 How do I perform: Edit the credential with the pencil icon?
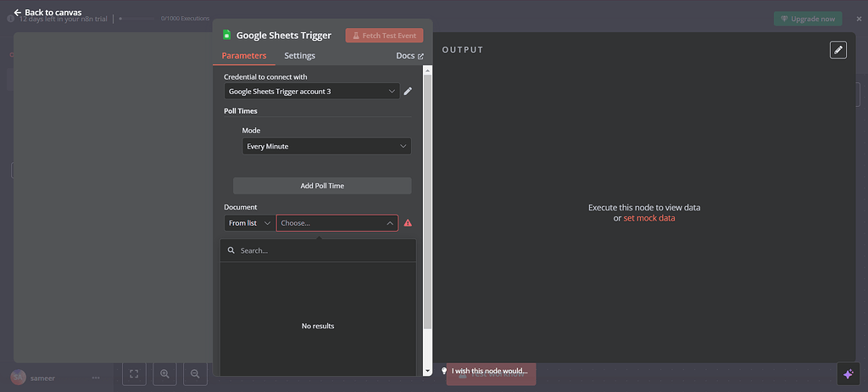(x=408, y=91)
